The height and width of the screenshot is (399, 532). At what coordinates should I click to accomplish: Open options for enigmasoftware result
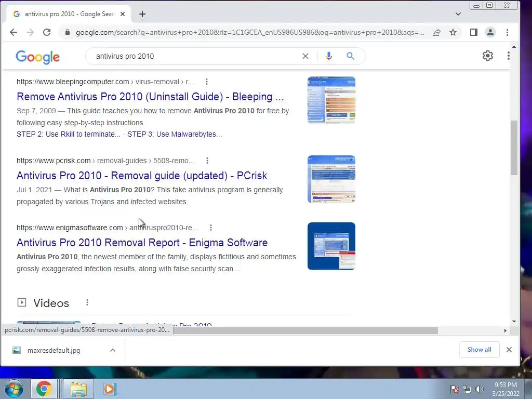tap(211, 228)
